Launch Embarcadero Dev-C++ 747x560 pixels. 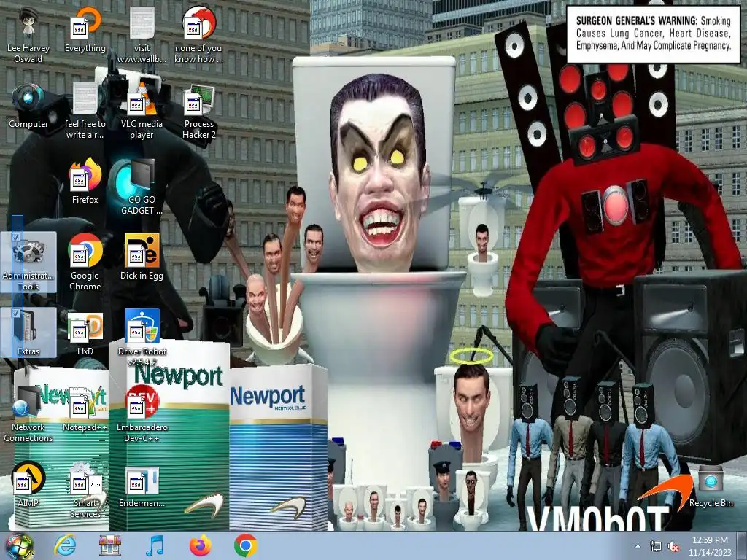pyautogui.click(x=142, y=414)
